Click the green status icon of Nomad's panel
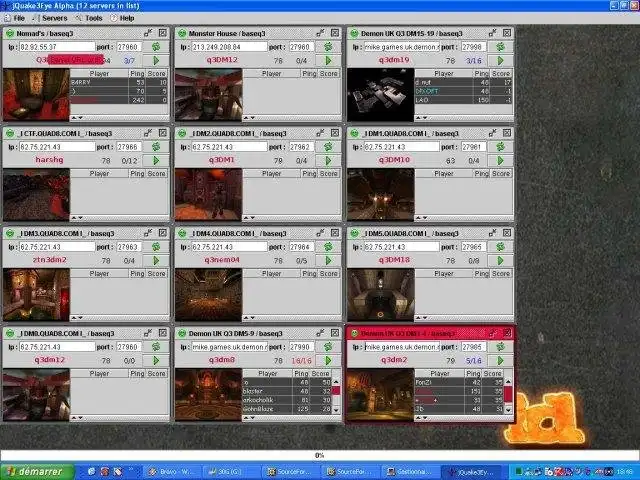The height and width of the screenshot is (480, 640). pos(10,33)
